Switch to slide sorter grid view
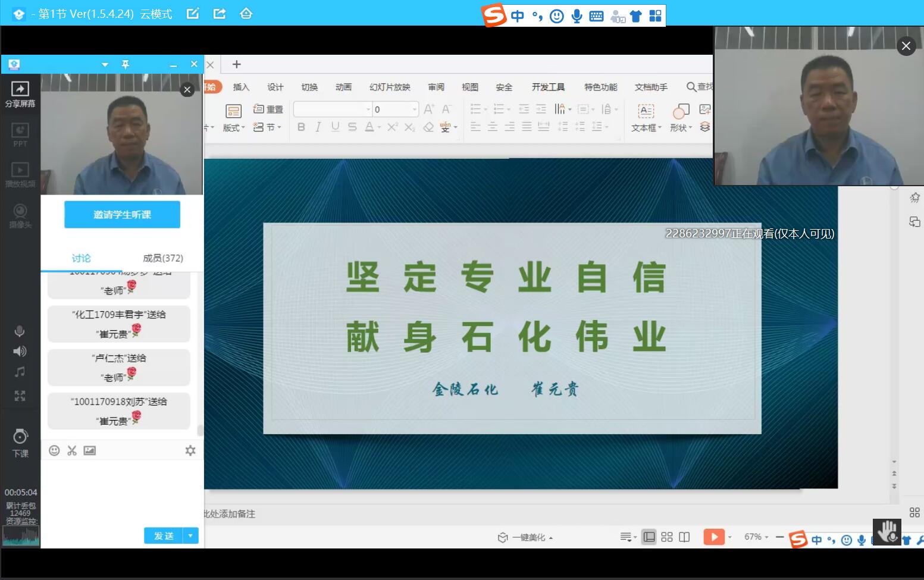Image resolution: width=924 pixels, height=580 pixels. tap(667, 537)
